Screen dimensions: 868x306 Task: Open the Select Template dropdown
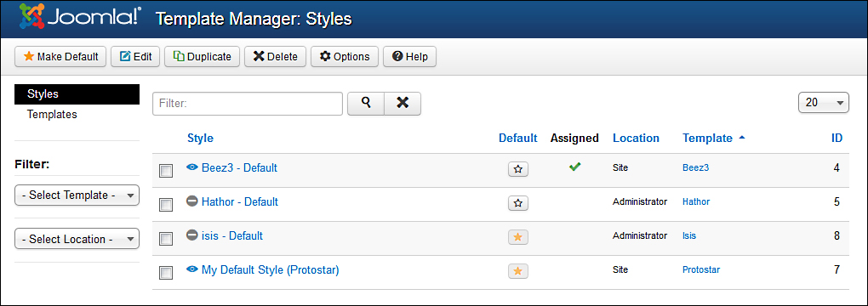click(x=77, y=195)
